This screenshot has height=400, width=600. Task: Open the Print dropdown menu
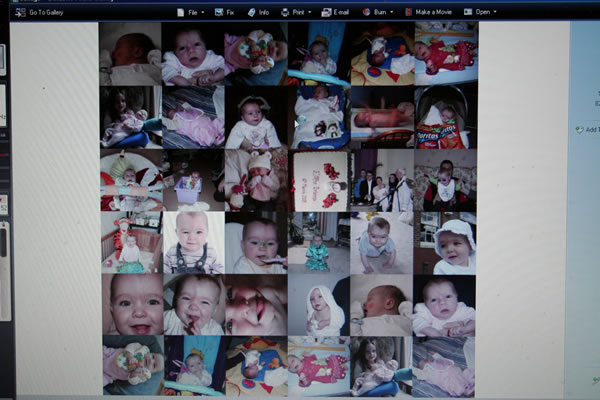click(296, 13)
